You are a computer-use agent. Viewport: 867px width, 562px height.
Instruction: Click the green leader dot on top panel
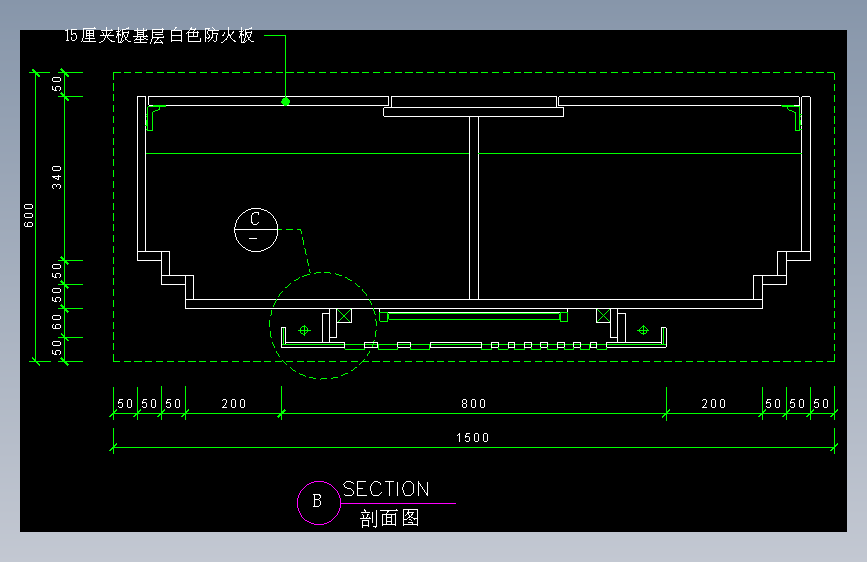pos(285,101)
